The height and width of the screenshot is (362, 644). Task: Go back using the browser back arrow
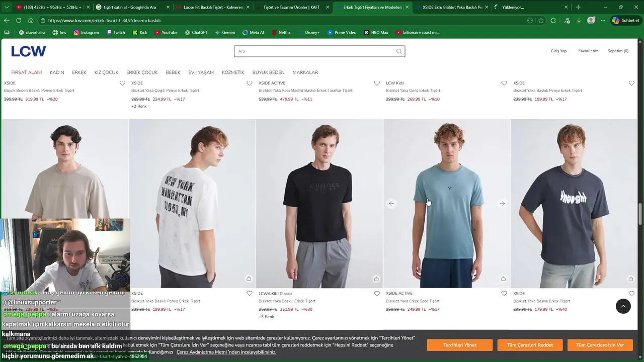tap(7, 21)
